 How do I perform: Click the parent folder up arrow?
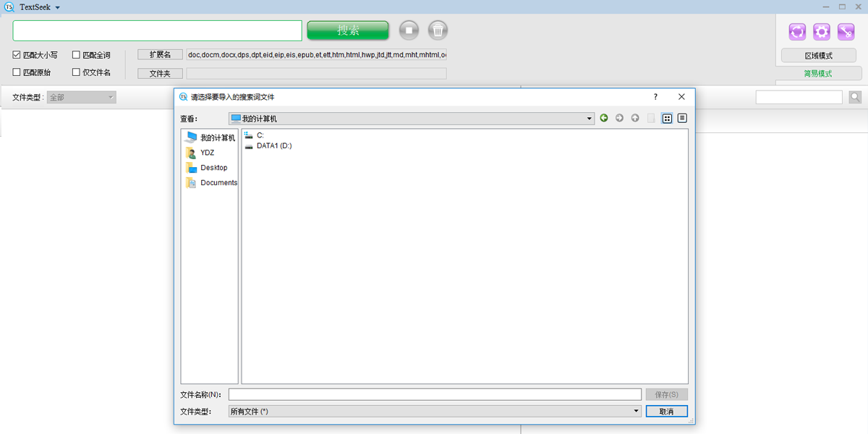pyautogui.click(x=635, y=118)
